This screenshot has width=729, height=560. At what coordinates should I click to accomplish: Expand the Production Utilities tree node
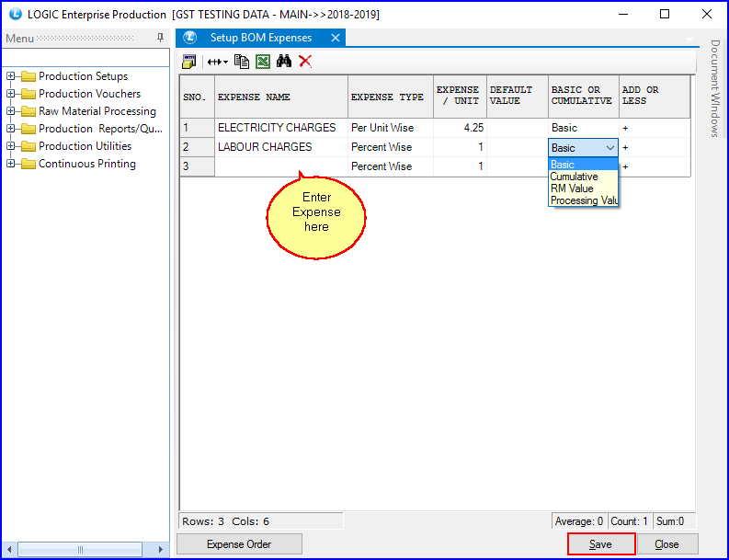click(10, 146)
